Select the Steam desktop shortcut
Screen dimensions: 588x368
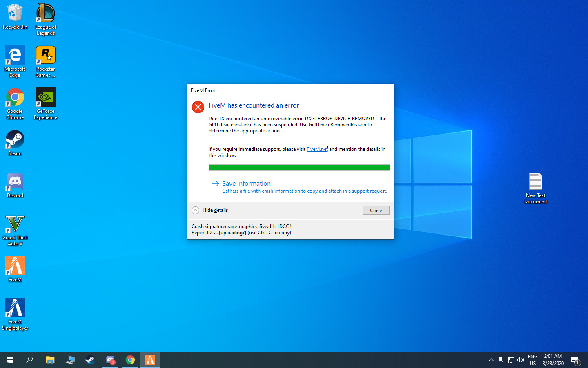coord(15,143)
